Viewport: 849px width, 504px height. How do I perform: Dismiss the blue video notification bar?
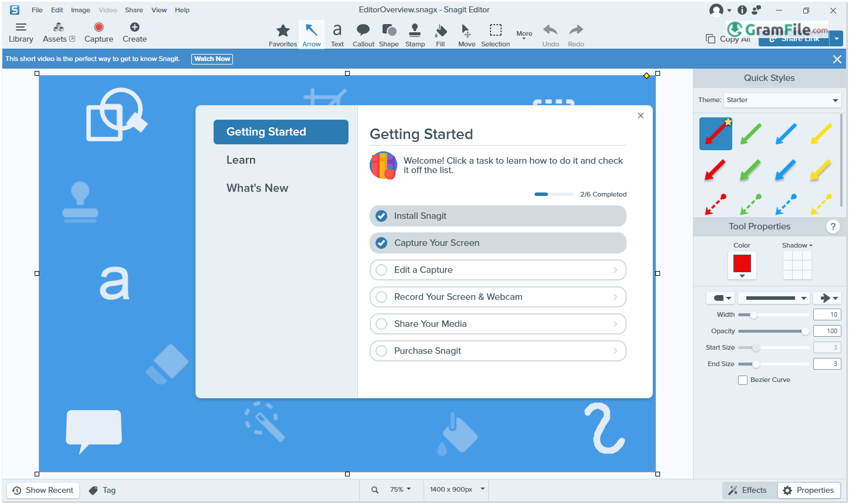pyautogui.click(x=837, y=59)
